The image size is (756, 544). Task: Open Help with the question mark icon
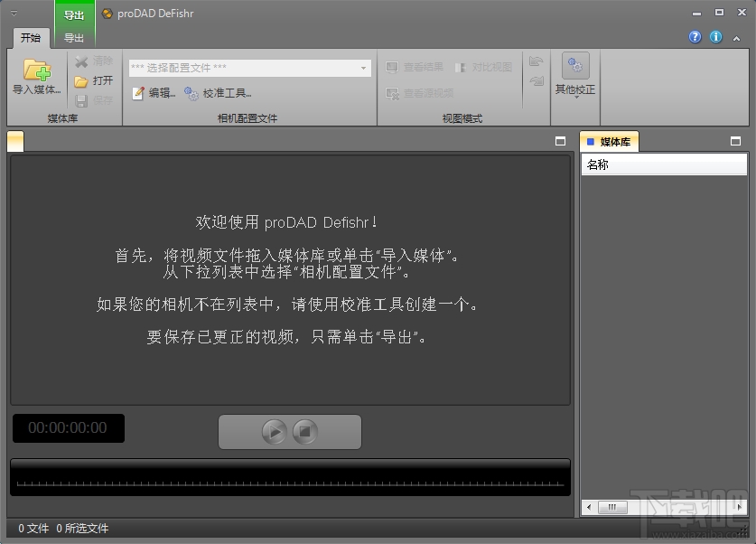695,37
